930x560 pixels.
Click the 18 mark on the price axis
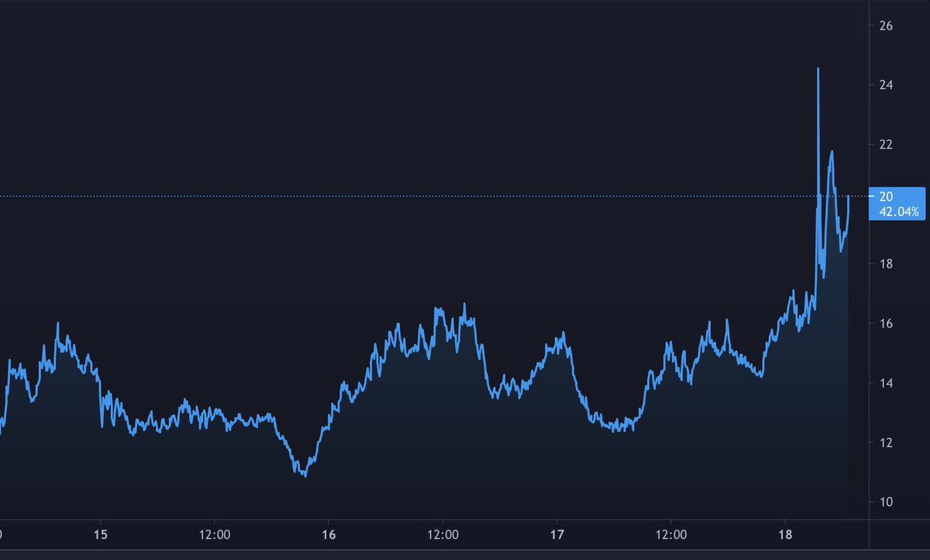pos(887,264)
